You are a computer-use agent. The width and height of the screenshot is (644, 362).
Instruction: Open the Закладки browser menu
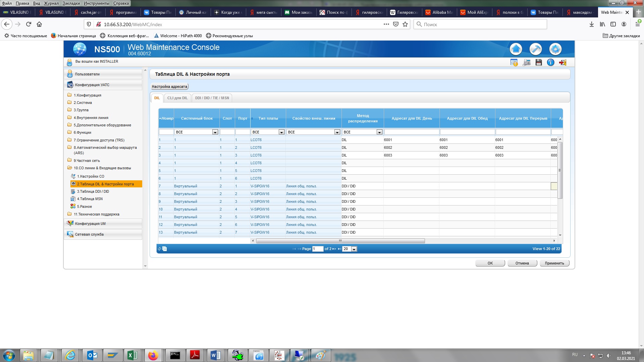71,3
